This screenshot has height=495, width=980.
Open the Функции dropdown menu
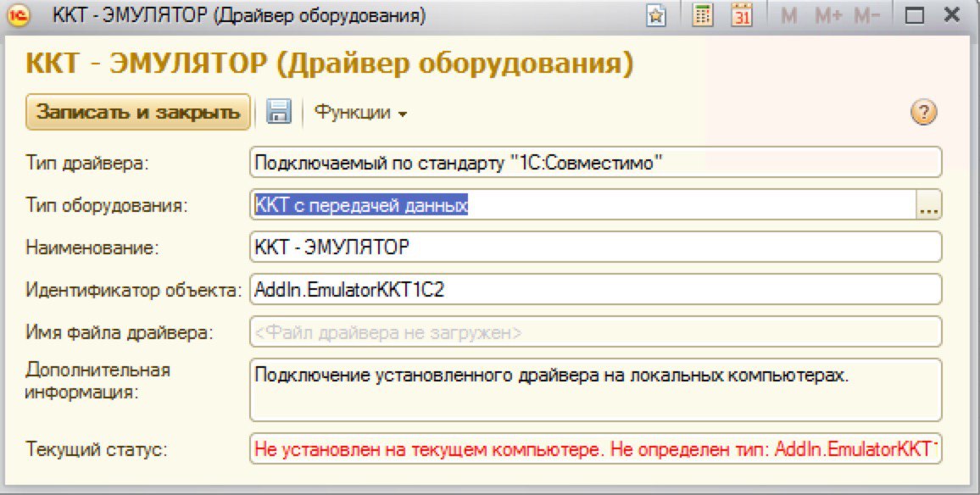coord(360,113)
